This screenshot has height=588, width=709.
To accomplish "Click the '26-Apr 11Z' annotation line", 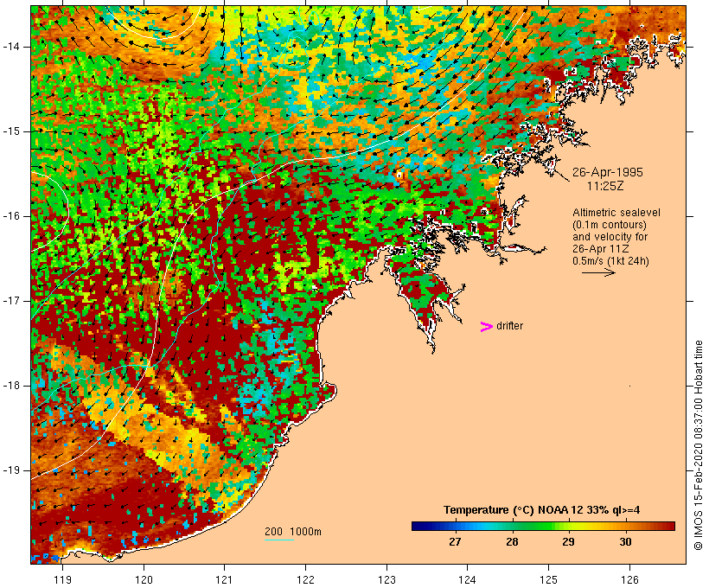I will pos(600,249).
